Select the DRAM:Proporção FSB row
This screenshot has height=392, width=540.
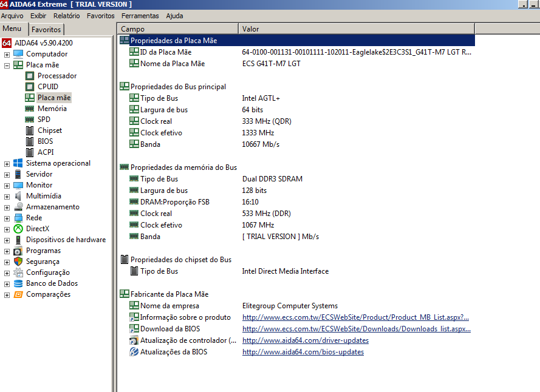tap(296, 202)
